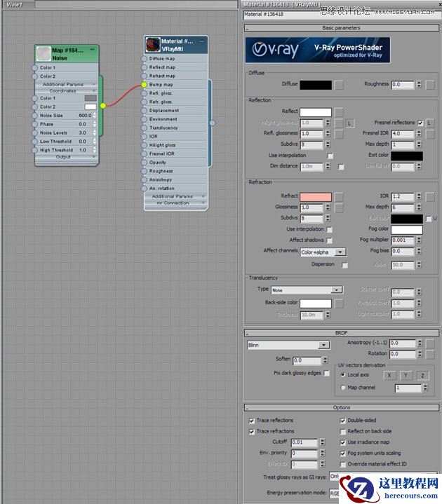
Task: Open the white Fog color swatch
Action: [x=407, y=229]
